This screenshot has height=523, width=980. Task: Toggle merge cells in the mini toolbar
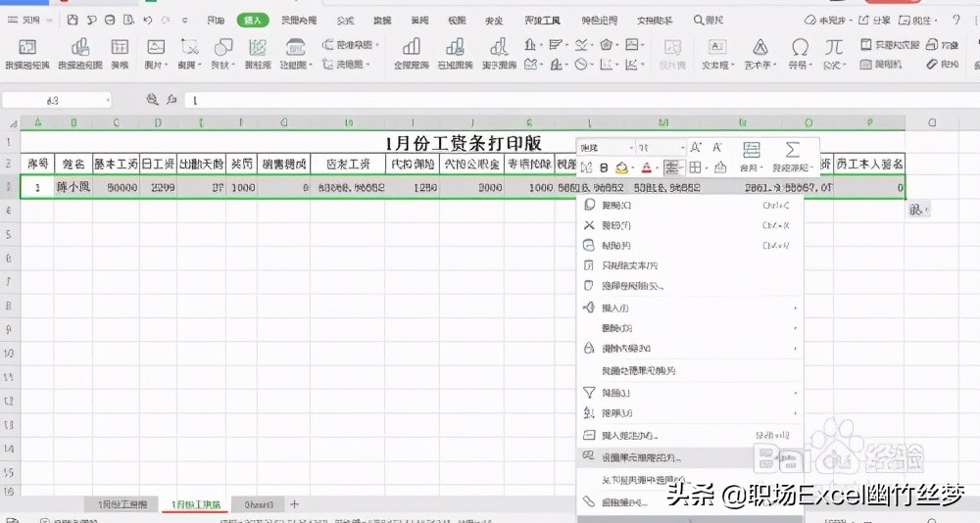[x=751, y=150]
